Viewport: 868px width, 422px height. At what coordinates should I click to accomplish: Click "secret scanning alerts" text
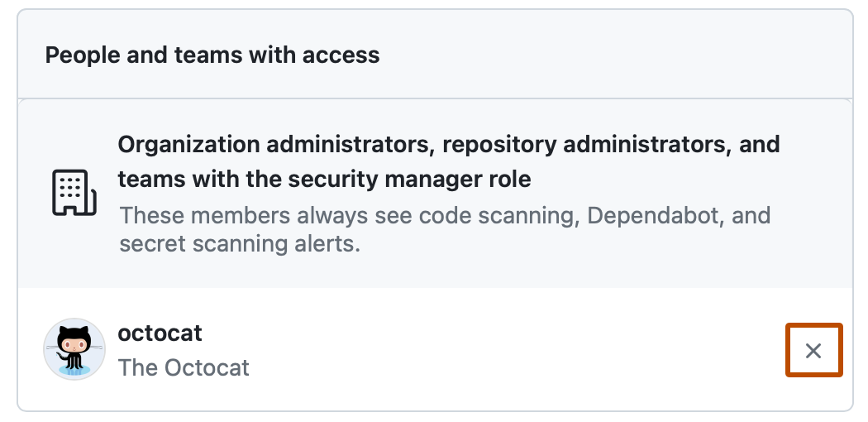tap(240, 245)
